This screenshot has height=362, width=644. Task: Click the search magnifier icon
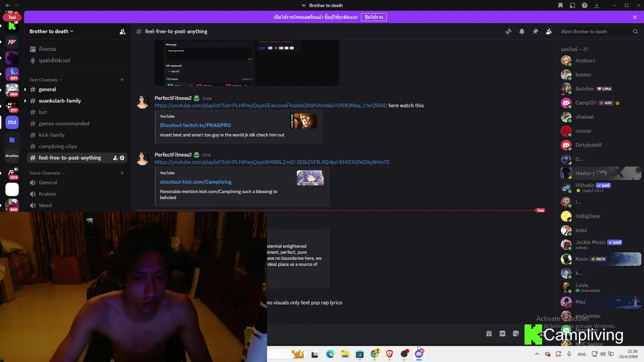pyautogui.click(x=635, y=31)
